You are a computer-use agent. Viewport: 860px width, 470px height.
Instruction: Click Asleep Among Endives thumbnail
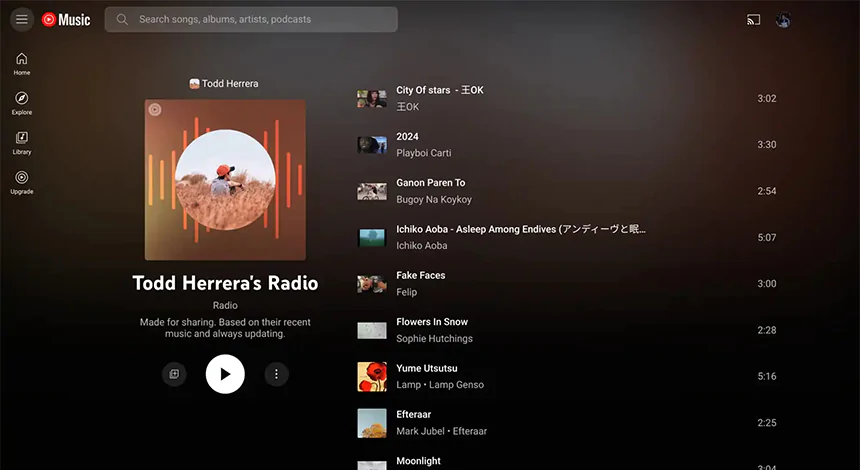tap(372, 237)
